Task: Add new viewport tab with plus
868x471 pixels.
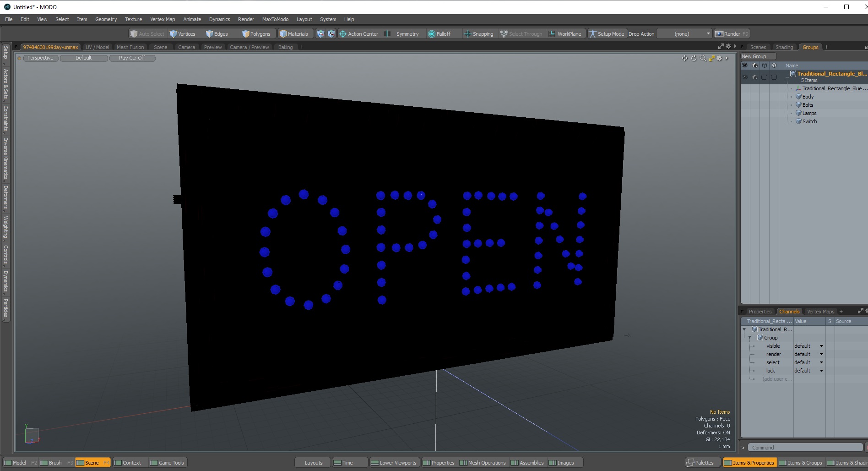Action: (x=302, y=47)
